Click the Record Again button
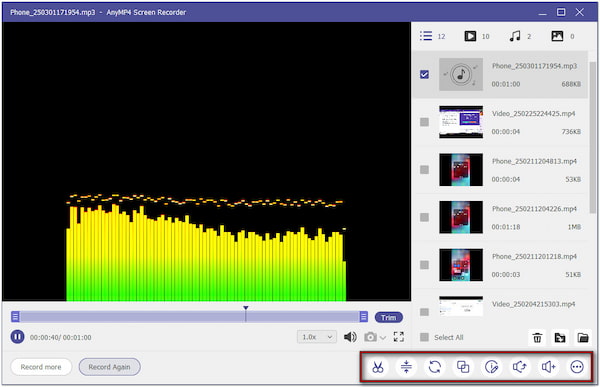This screenshot has height=387, width=600. click(109, 367)
